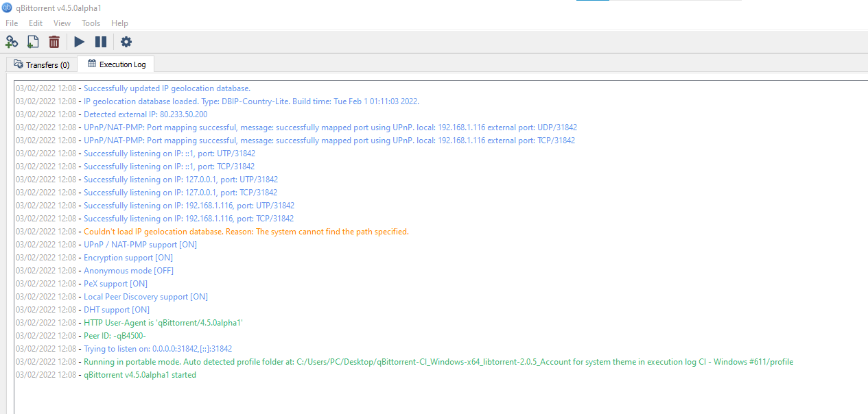Click the Resume All play icon

78,42
